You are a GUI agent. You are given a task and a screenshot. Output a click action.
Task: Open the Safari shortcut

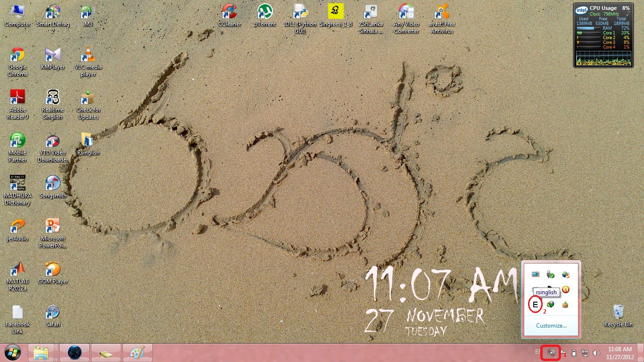point(53,316)
